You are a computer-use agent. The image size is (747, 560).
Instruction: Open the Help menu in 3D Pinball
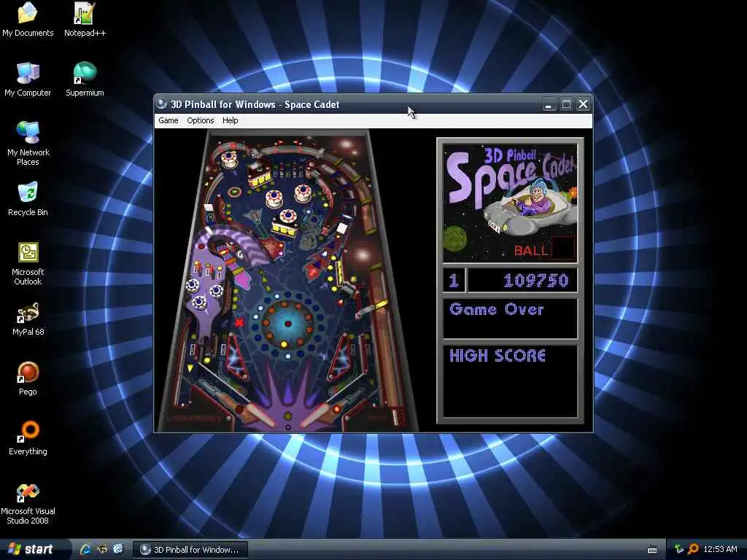(230, 120)
